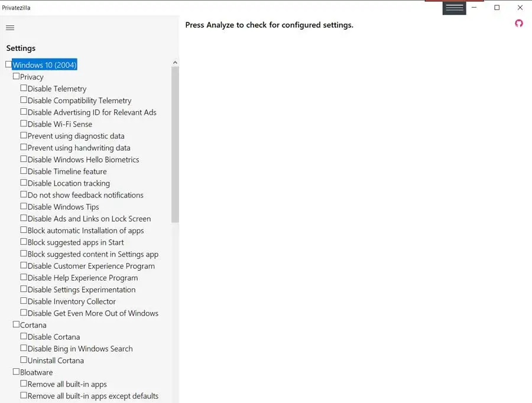This screenshot has height=403, width=532.
Task: Open the GitHub link icon
Action: [x=519, y=24]
